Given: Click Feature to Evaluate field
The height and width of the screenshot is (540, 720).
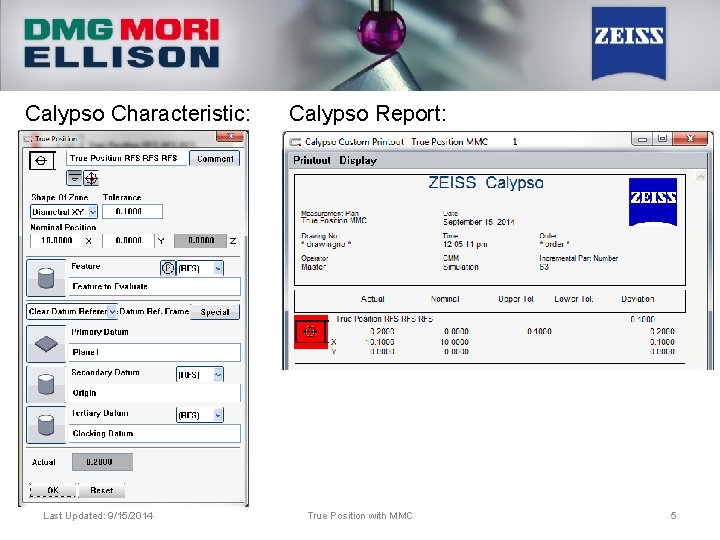Looking at the screenshot, I should [154, 287].
